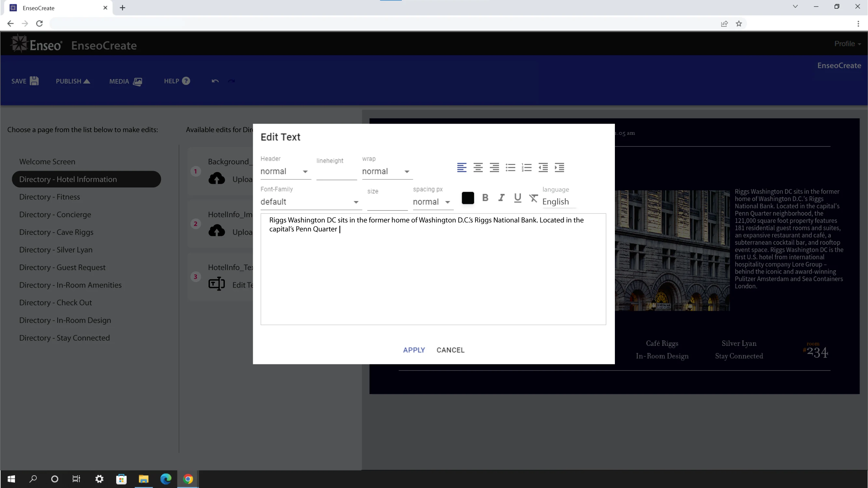Insert a numbered list
This screenshot has height=488, width=868.
coord(526,168)
